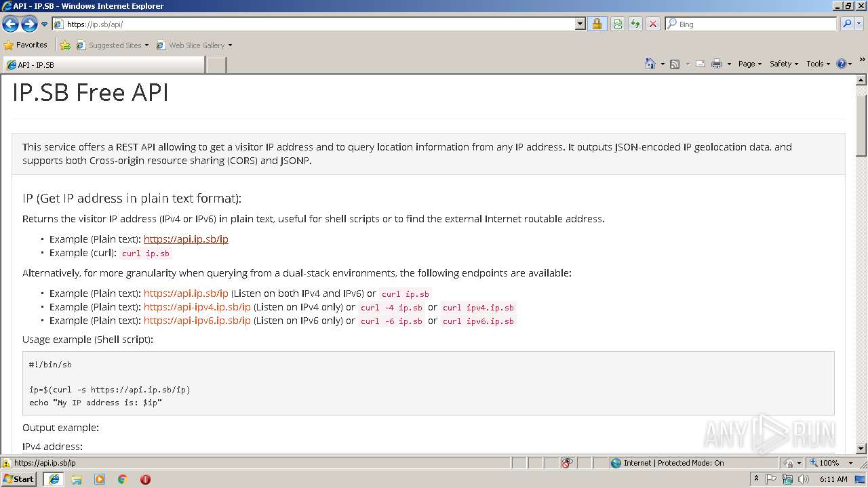Open the status bar security lock dropdown
Screen dimensions: 868x488
[792, 463]
